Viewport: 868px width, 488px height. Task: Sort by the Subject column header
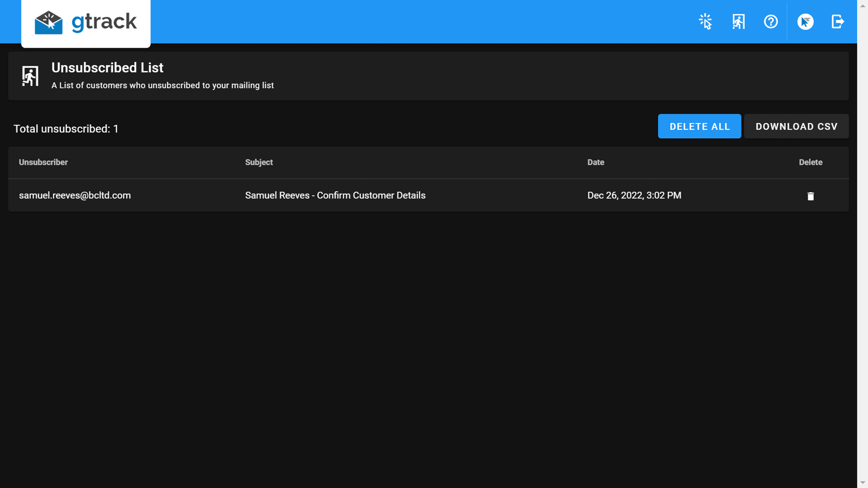tap(259, 162)
